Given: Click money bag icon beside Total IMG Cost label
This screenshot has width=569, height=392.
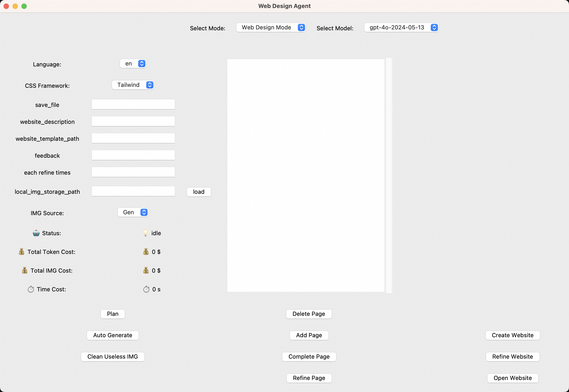Looking at the screenshot, I should [x=25, y=270].
